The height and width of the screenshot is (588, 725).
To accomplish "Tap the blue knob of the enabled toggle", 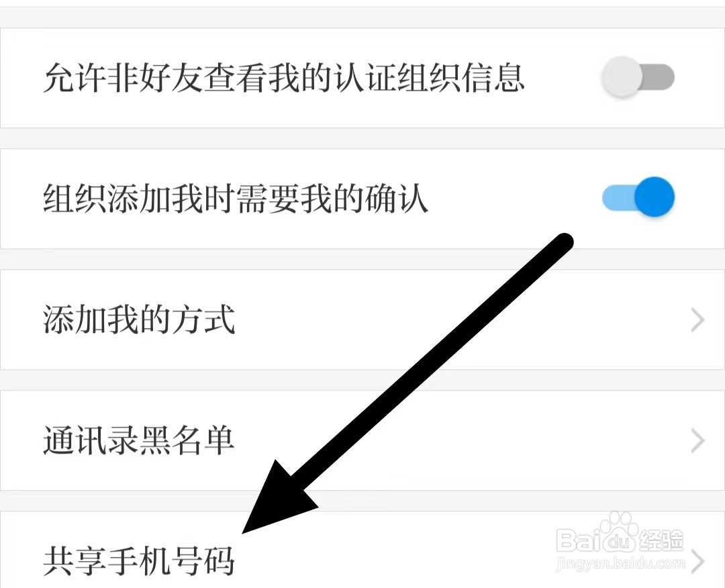I will 655,197.
